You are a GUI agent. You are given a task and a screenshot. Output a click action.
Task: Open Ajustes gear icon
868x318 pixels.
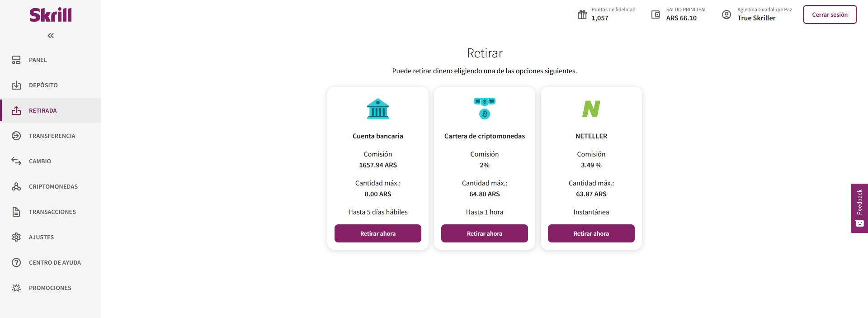pyautogui.click(x=16, y=237)
